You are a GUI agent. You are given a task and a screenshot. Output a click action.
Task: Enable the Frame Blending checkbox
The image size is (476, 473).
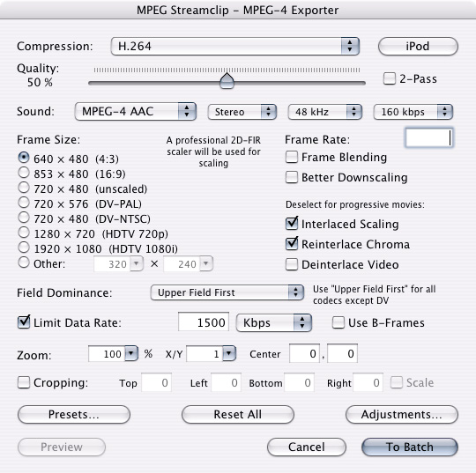coord(292,157)
